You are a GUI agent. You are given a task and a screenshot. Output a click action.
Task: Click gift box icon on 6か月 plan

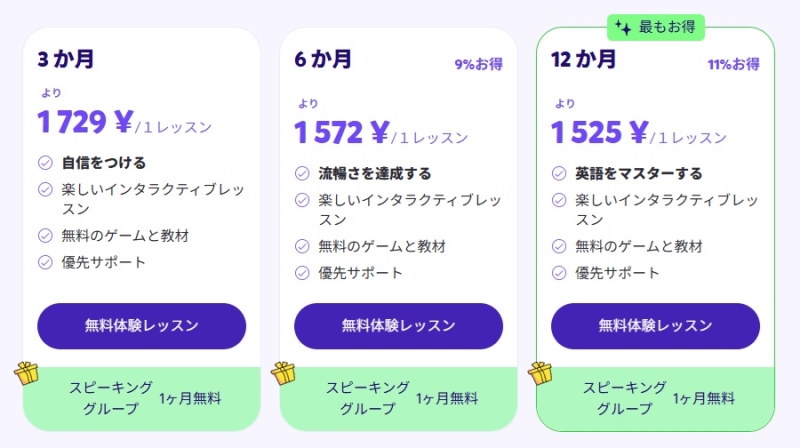pyautogui.click(x=284, y=373)
